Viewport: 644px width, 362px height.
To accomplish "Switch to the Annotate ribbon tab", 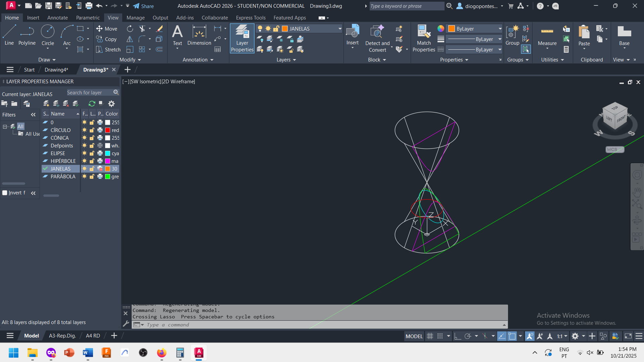I will [57, 18].
